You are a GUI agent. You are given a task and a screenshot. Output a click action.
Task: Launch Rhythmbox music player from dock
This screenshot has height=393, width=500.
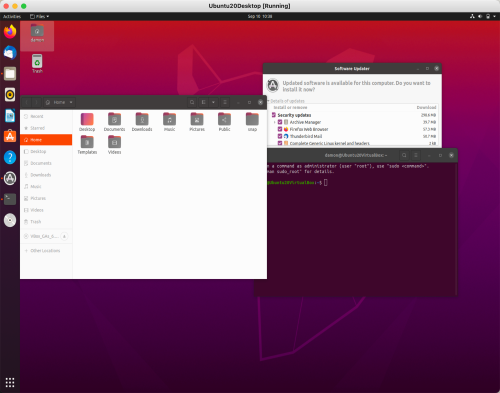[x=10, y=95]
